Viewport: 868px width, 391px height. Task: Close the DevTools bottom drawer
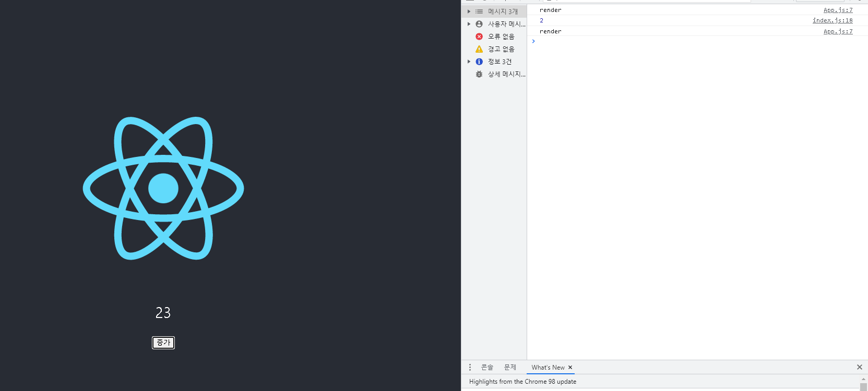click(860, 367)
